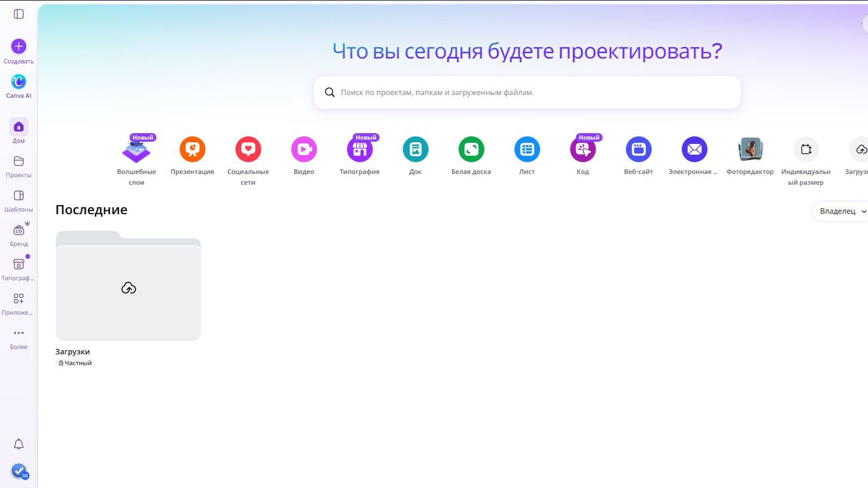
Task: Open the Загрузки folder thumbnail
Action: pyautogui.click(x=128, y=286)
